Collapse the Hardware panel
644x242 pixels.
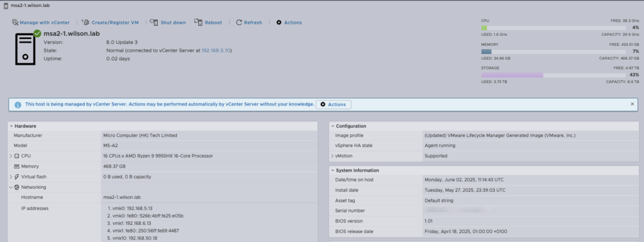[11, 126]
